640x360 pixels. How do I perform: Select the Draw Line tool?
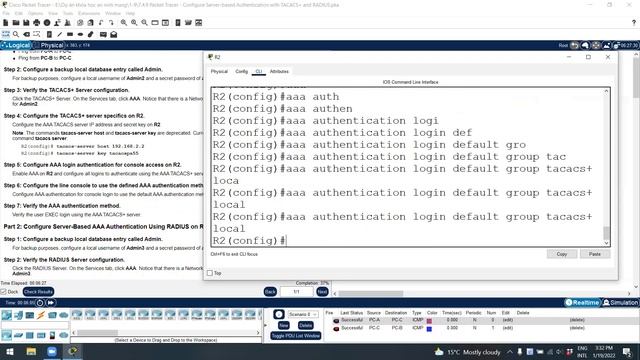[60, 34]
